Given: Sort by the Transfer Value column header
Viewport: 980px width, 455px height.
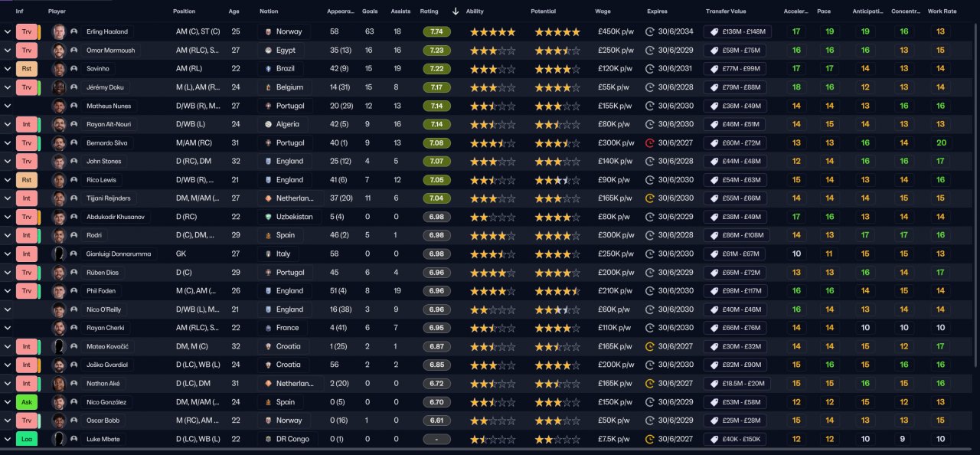Looking at the screenshot, I should [726, 11].
